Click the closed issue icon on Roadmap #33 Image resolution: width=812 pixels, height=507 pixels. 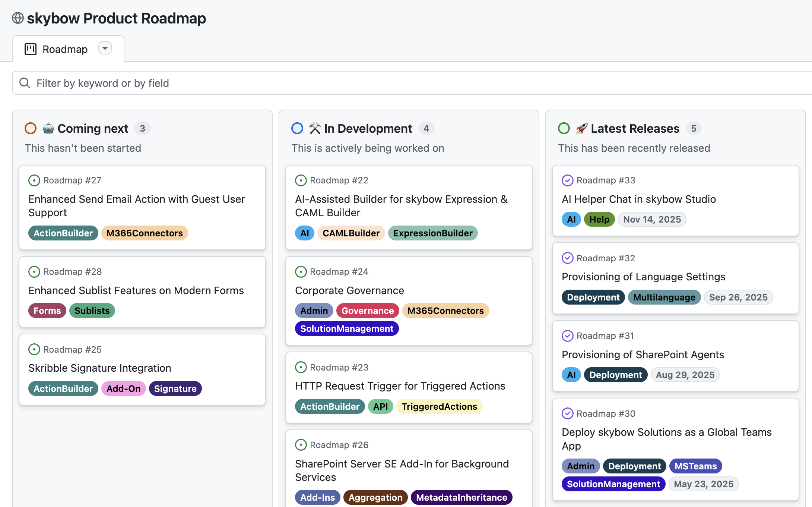pos(567,180)
